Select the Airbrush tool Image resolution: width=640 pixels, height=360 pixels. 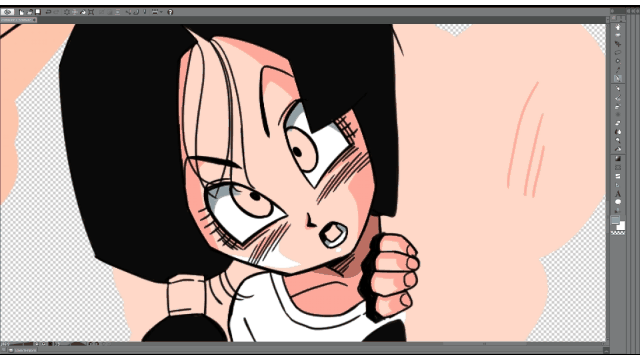click(618, 107)
